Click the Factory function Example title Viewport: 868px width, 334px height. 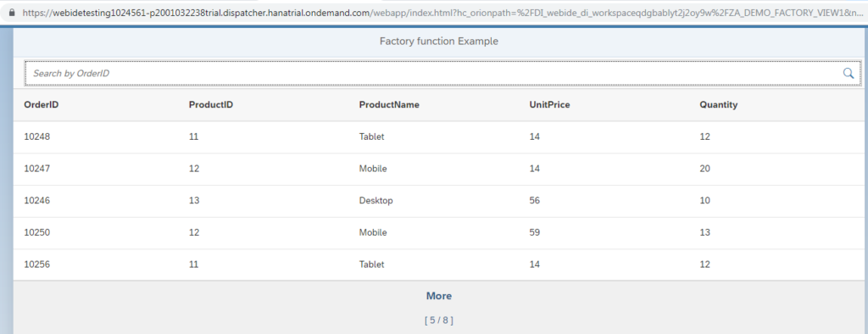(x=438, y=41)
